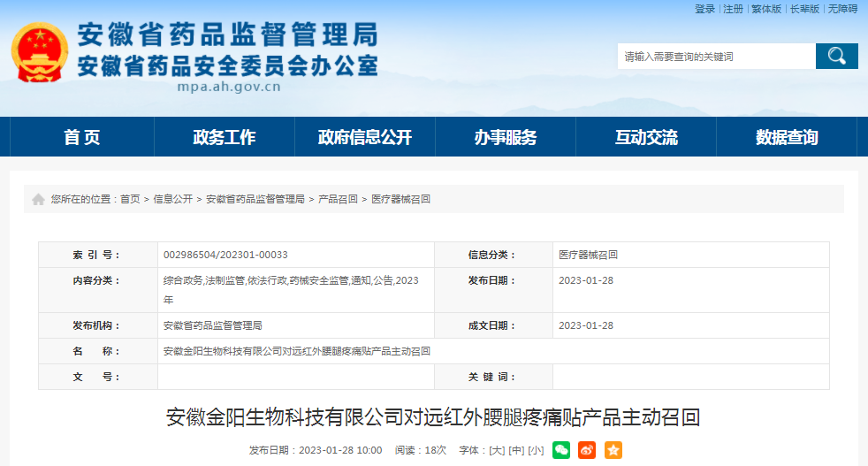
Task: Click the 阅读：18次 read count
Action: click(x=420, y=450)
